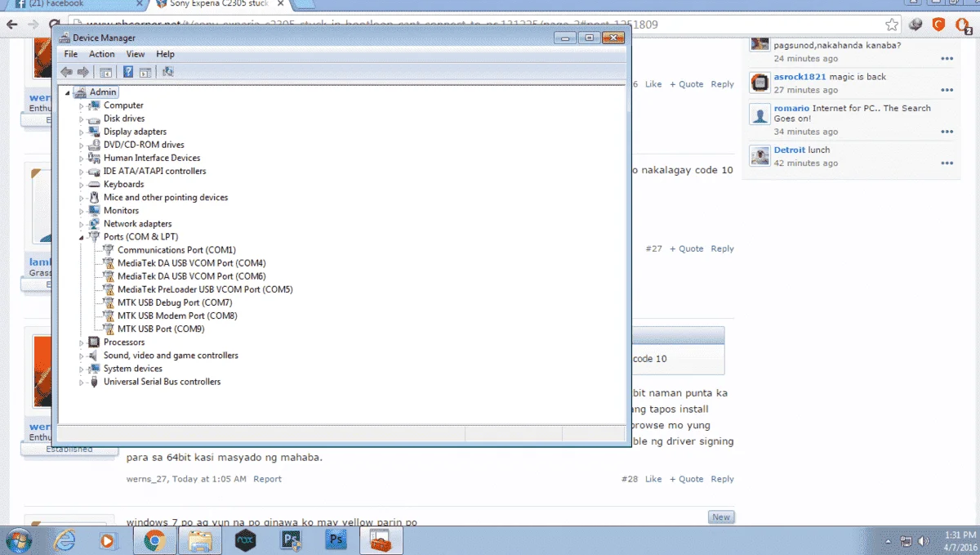The width and height of the screenshot is (980, 555).
Task: Click the Keyboards category icon
Action: tap(94, 184)
